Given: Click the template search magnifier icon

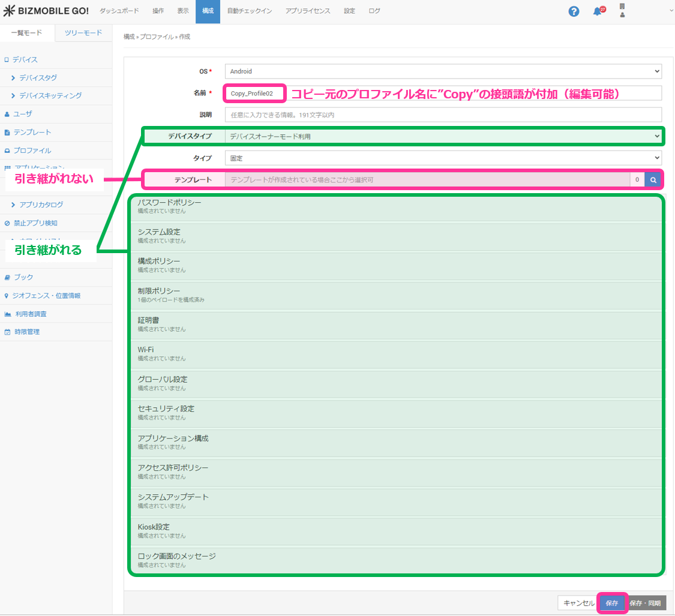Looking at the screenshot, I should click(653, 179).
